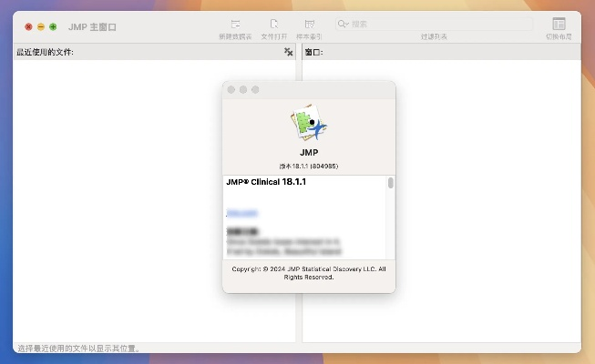Open the Sample Index toolbar icon

[x=310, y=23]
